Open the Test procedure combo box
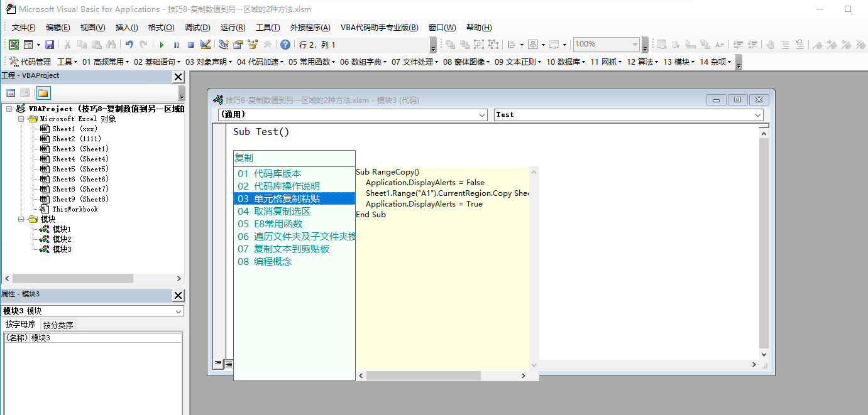This screenshot has height=415, width=868. pyautogui.click(x=629, y=115)
